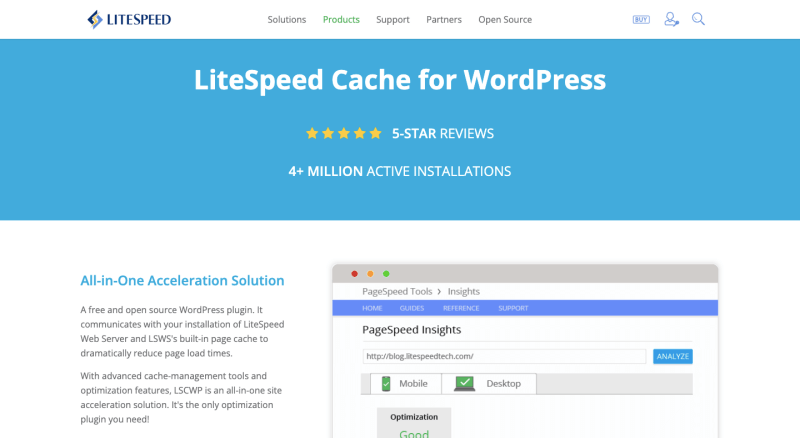Image resolution: width=800 pixels, height=438 pixels.
Task: Click the red dot in mock browser
Action: pos(354,274)
